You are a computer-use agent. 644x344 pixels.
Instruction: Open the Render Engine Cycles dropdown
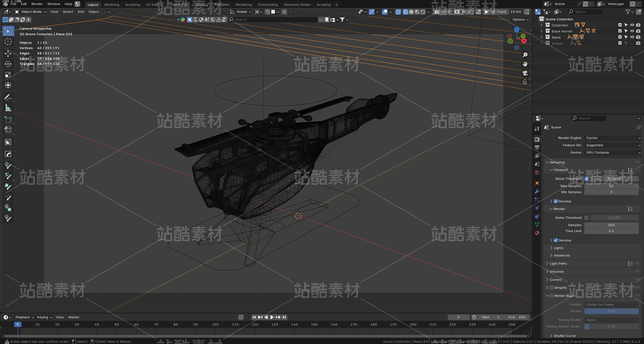click(613, 138)
